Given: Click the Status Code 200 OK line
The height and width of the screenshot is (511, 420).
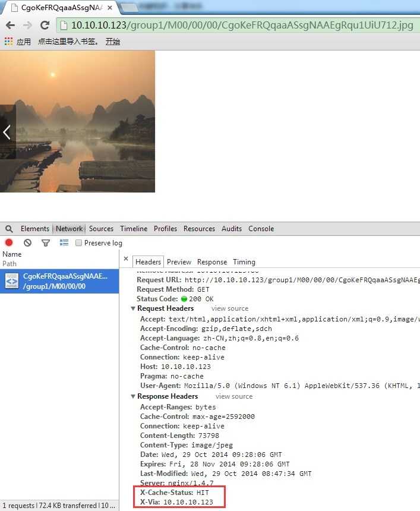Looking at the screenshot, I should [x=175, y=299].
